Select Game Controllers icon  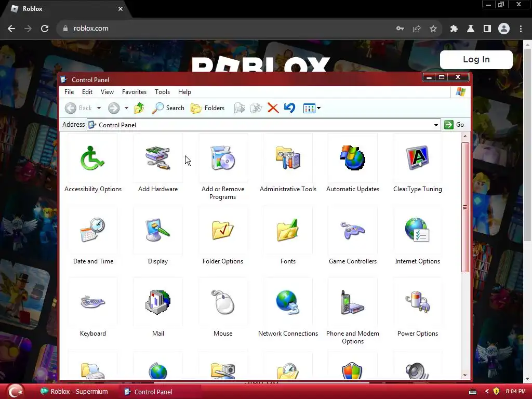pyautogui.click(x=353, y=231)
